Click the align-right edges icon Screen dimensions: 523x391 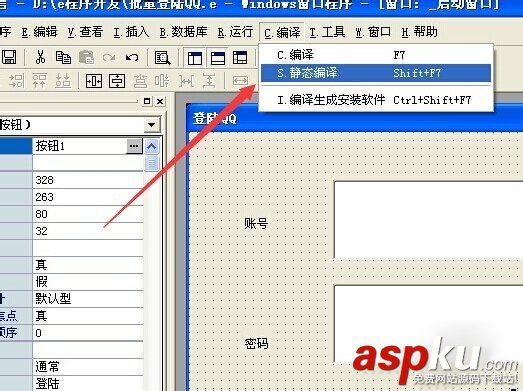tap(16, 81)
